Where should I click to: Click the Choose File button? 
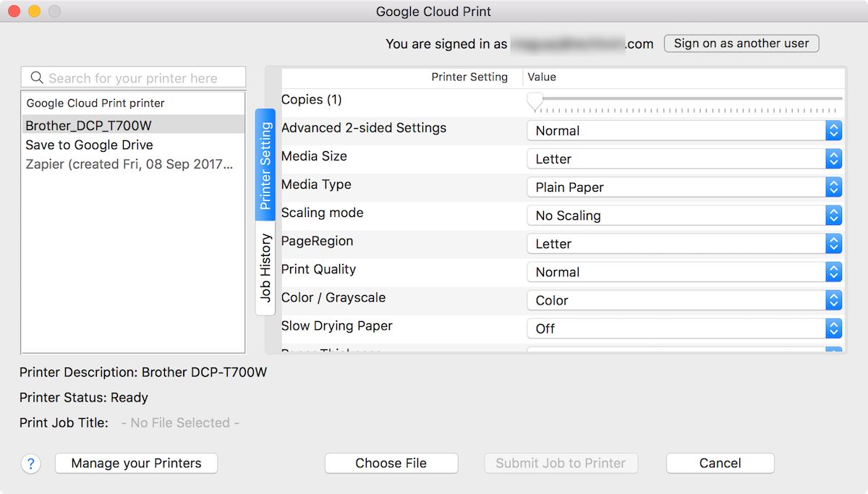pos(391,464)
